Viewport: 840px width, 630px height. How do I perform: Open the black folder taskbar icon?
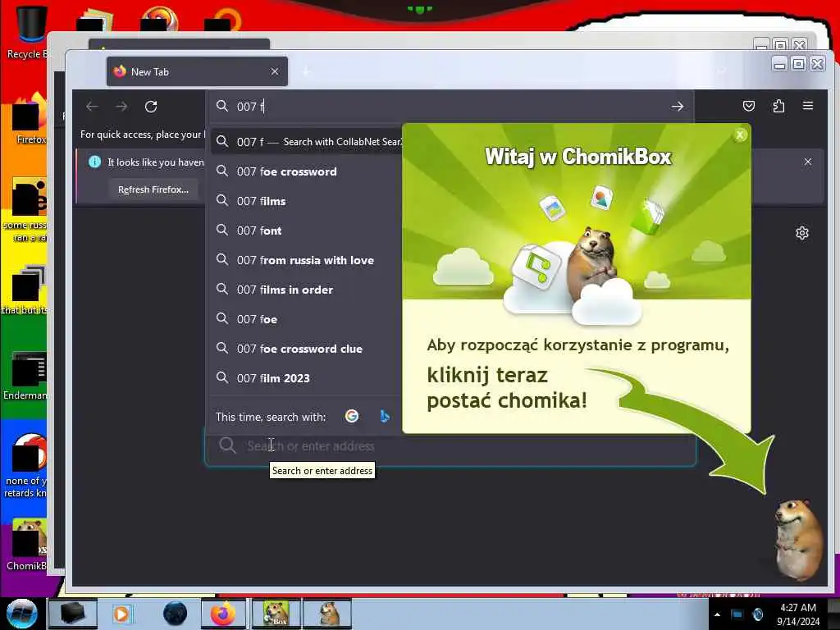tap(72, 614)
